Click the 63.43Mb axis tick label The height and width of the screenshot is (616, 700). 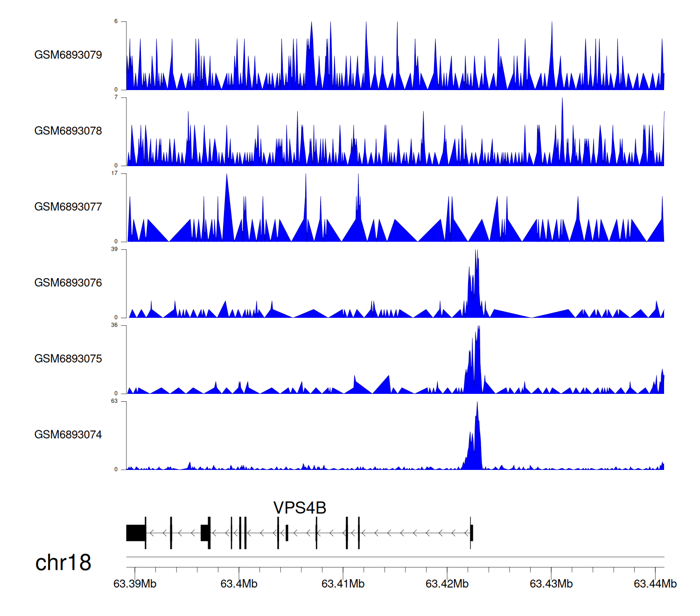pos(551,584)
